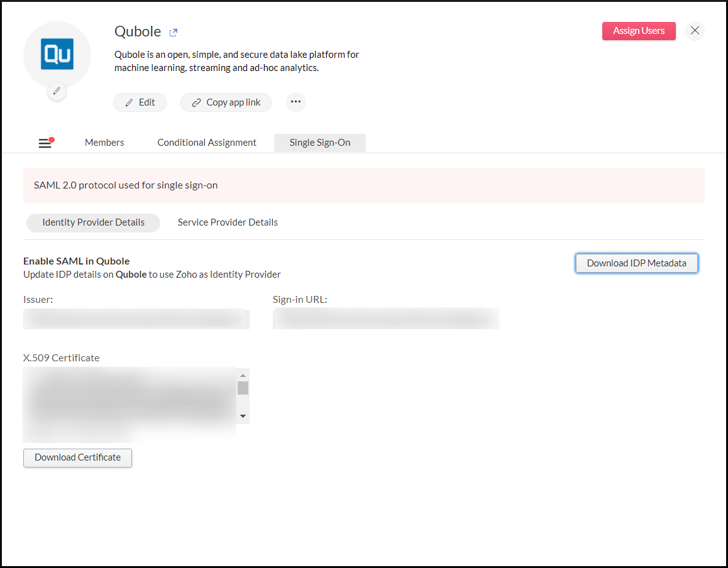Image resolution: width=728 pixels, height=568 pixels.
Task: Open the hamburger menu with notification dot
Action: tap(45, 143)
